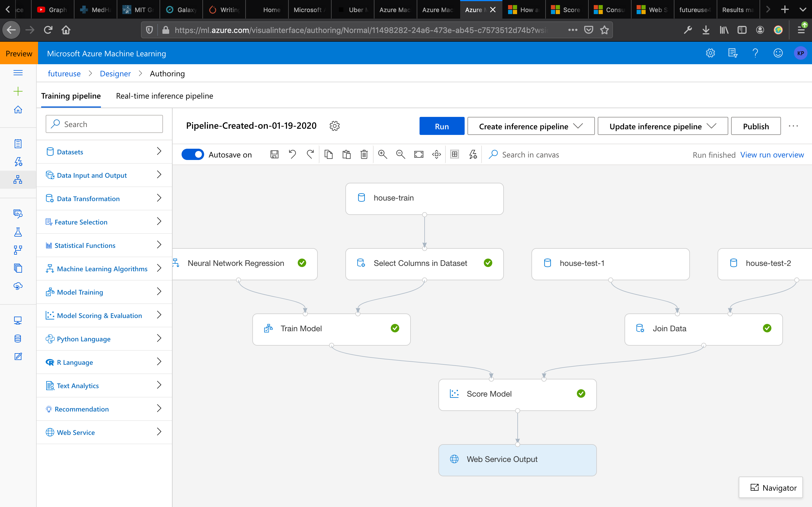Open the Designer icon in left sidebar
Viewport: 812px width, 507px height.
click(18, 180)
